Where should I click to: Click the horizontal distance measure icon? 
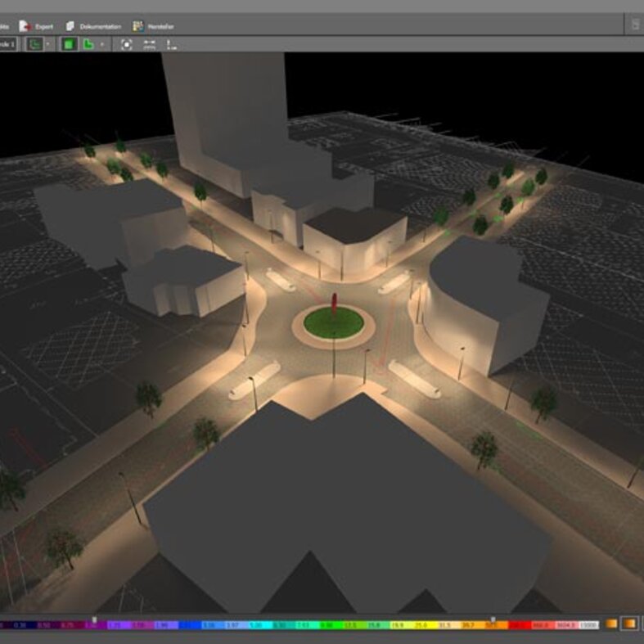click(x=149, y=44)
